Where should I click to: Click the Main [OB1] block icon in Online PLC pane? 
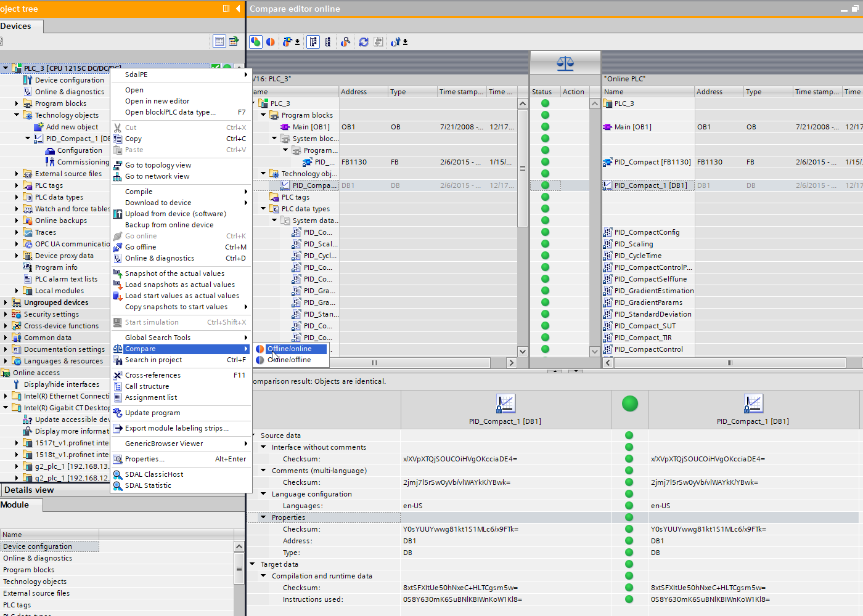pos(607,127)
